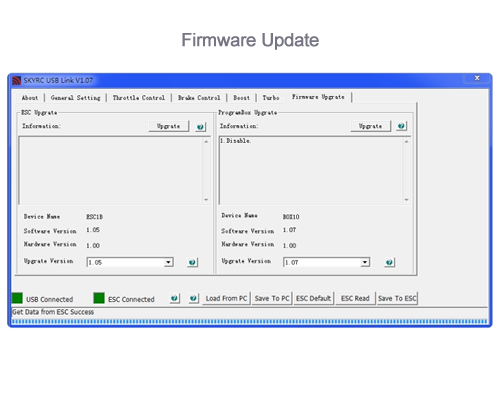The width and height of the screenshot is (500, 400).
Task: Click SKYRC logo icon in title bar
Action: [x=16, y=80]
